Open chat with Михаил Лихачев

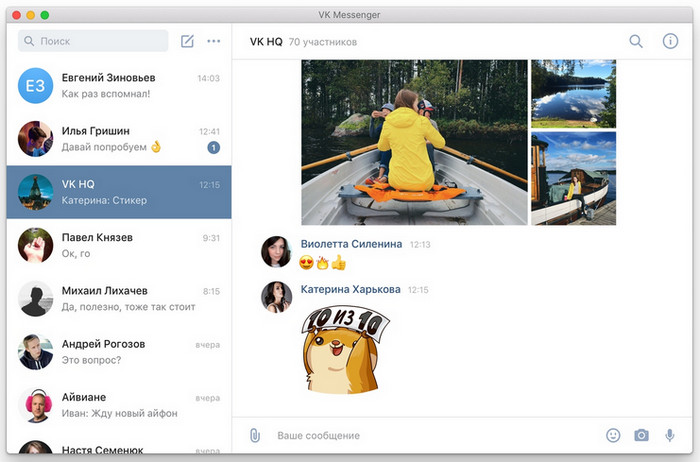[x=119, y=298]
